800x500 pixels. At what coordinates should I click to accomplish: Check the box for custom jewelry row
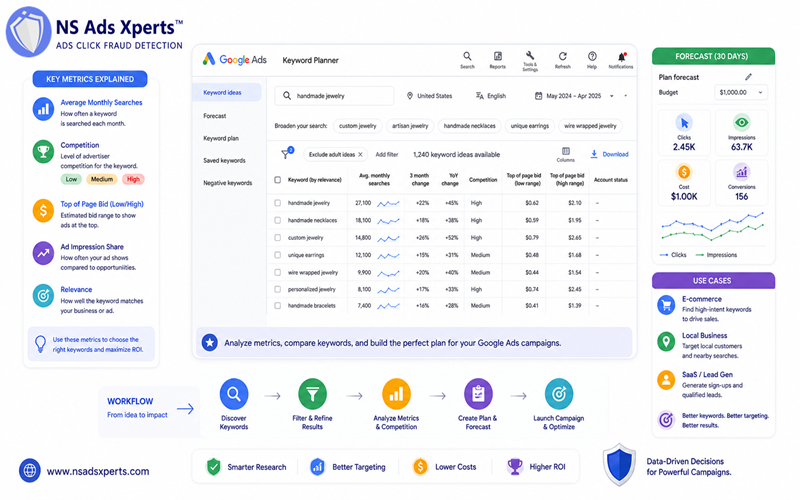click(278, 238)
